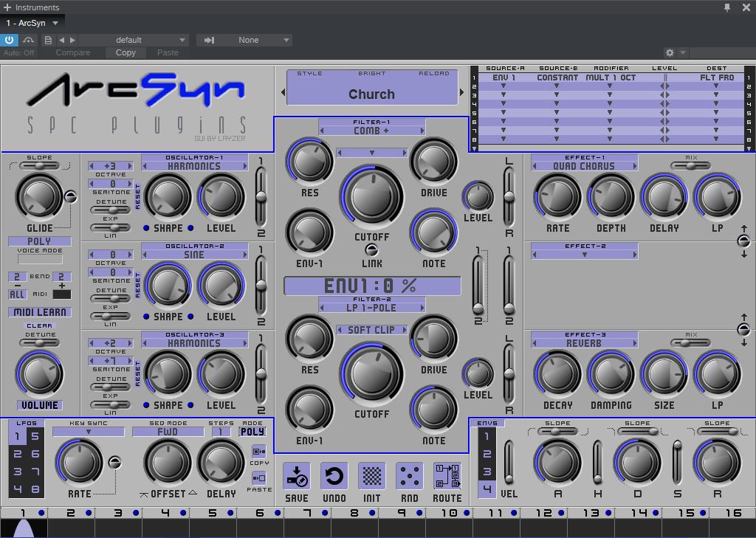Click the MIDI Learn button
The width and height of the screenshot is (756, 538).
tap(40, 312)
